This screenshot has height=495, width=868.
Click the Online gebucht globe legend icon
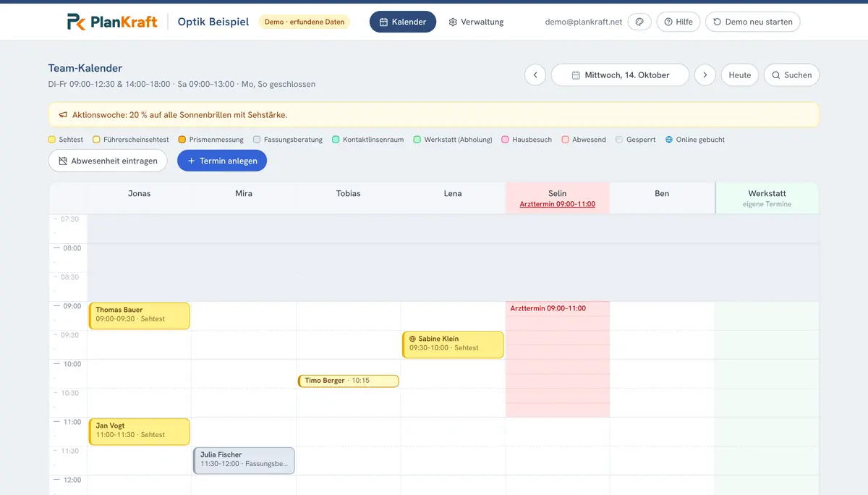(x=669, y=140)
